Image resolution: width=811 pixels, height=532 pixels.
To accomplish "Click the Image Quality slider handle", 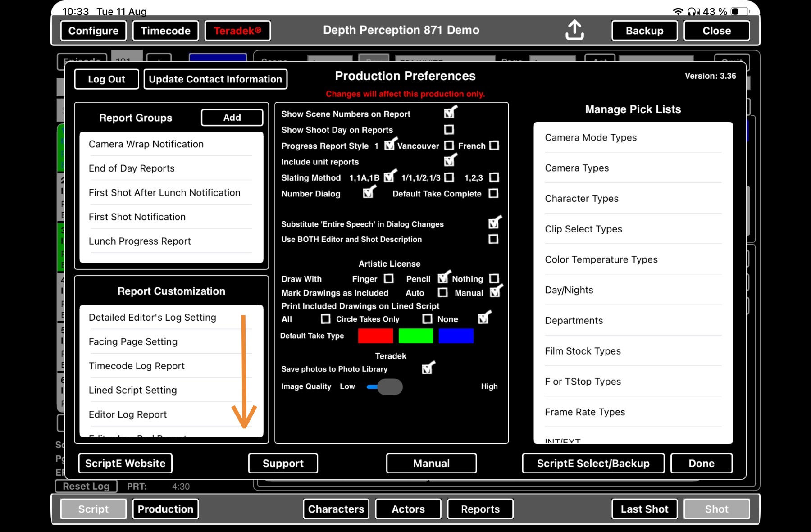I will pos(390,386).
